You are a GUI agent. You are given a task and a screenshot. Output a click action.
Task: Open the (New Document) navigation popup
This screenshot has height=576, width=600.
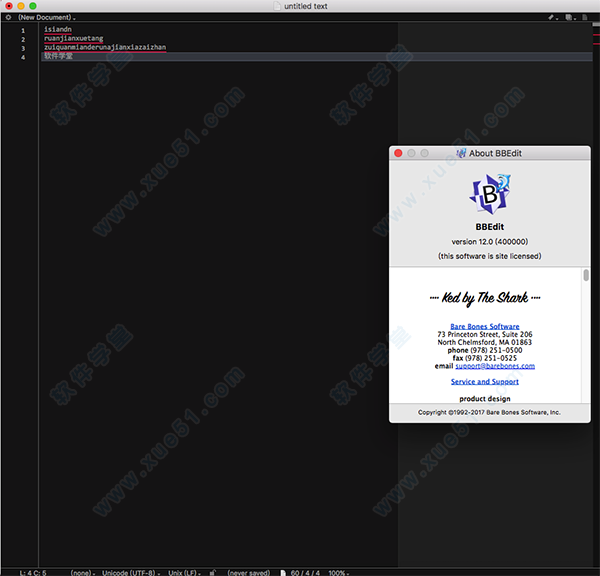point(47,17)
